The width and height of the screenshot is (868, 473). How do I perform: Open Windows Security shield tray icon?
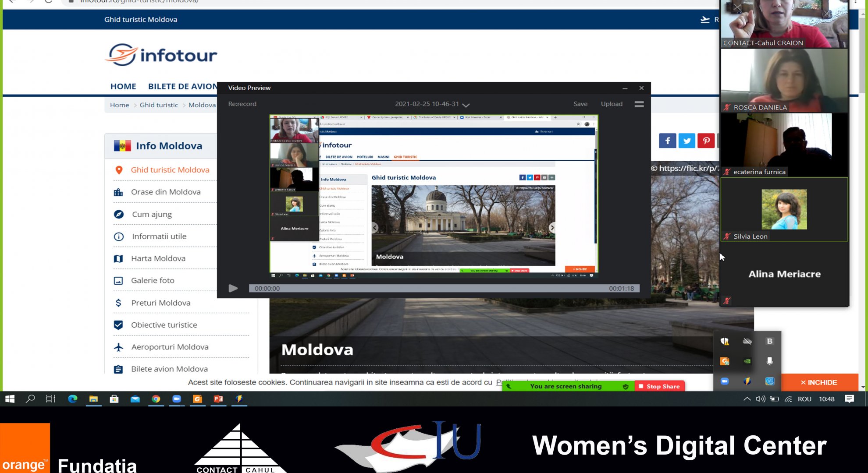[725, 341]
